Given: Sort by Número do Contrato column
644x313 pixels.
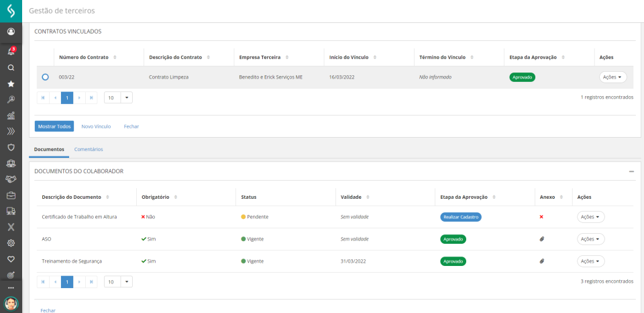Looking at the screenshot, I should tap(115, 57).
